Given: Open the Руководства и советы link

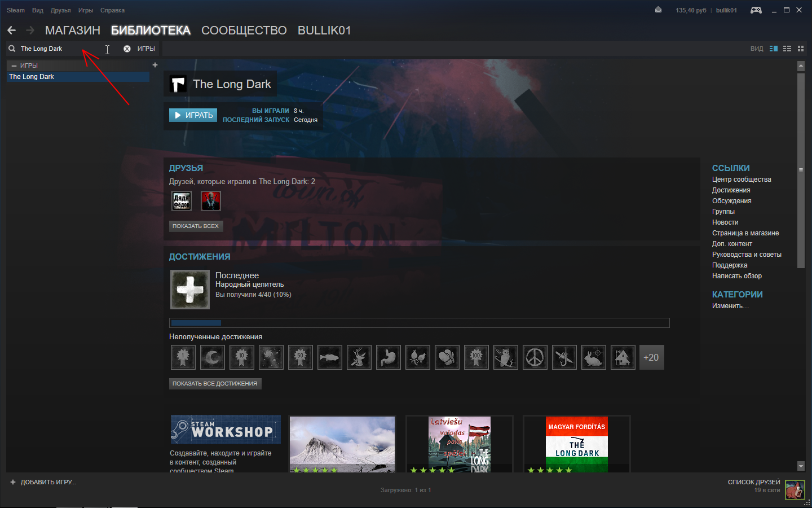Looking at the screenshot, I should tap(747, 255).
